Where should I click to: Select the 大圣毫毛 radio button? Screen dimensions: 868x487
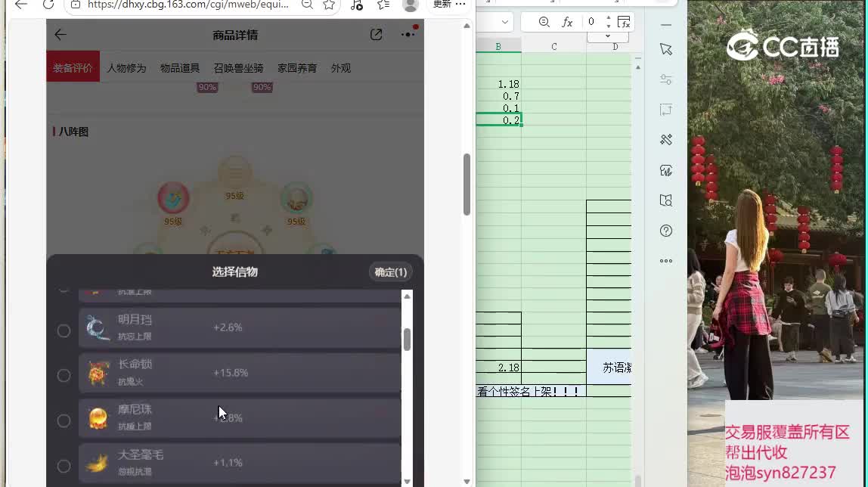click(x=64, y=466)
